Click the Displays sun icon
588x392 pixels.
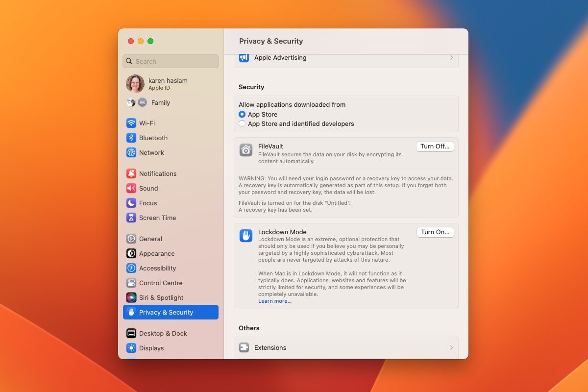pyautogui.click(x=131, y=348)
